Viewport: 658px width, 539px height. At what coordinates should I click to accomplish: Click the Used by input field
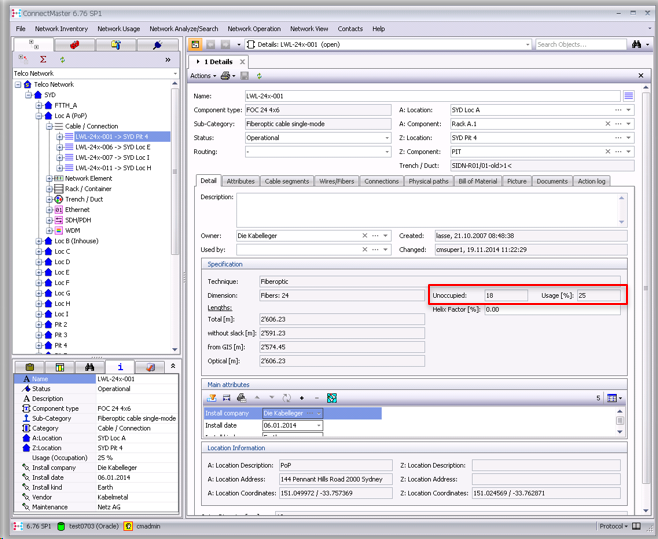pos(298,250)
